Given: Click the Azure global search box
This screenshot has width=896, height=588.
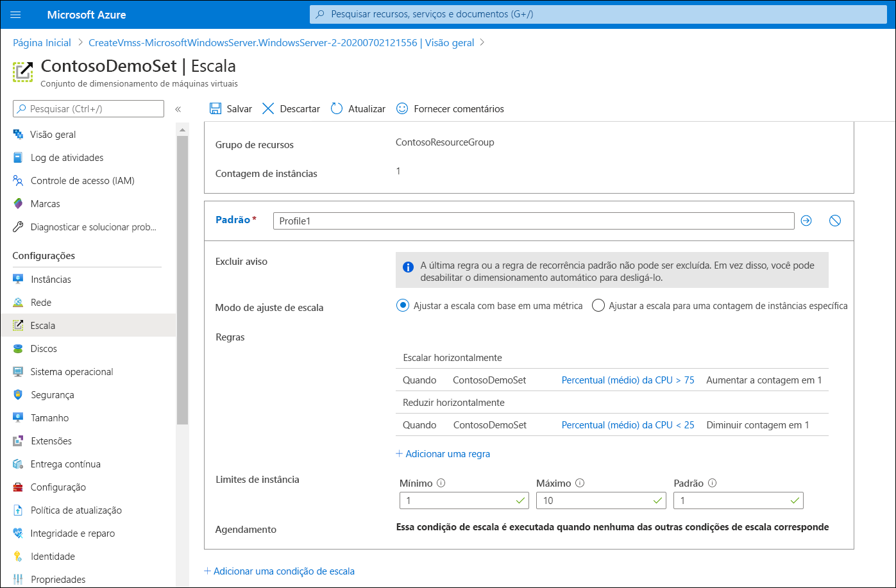Looking at the screenshot, I should click(598, 14).
